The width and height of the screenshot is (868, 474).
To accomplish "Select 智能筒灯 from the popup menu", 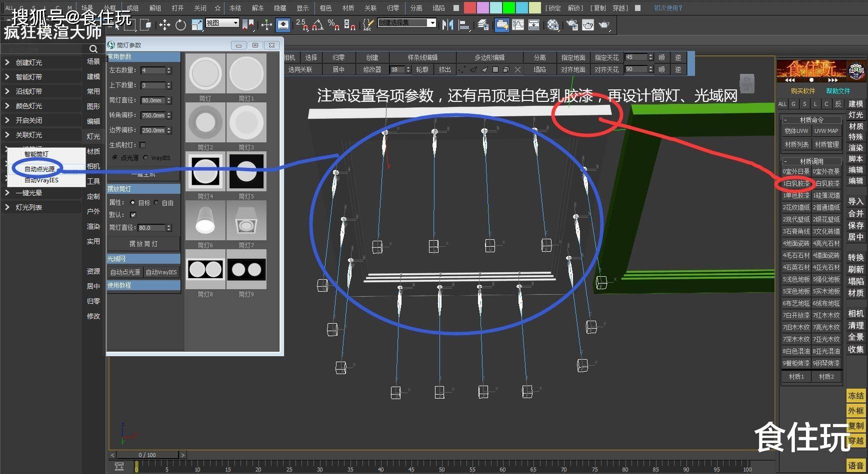I will [36, 154].
